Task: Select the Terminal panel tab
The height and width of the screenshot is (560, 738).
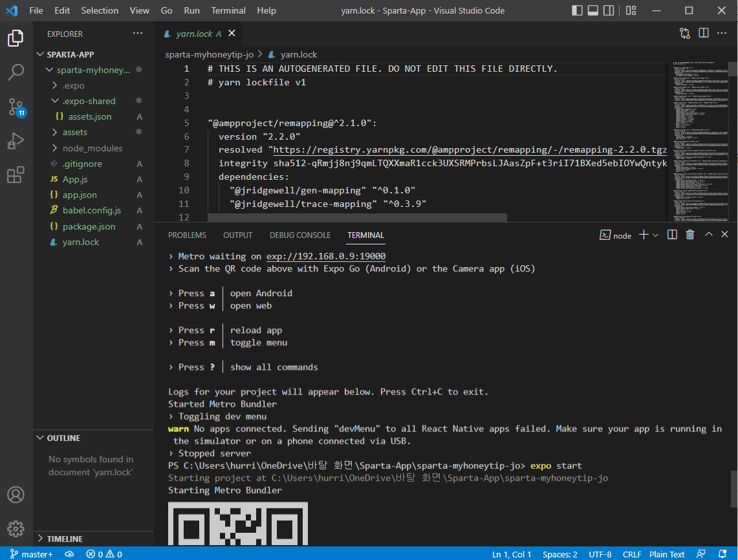Action: pyautogui.click(x=365, y=235)
